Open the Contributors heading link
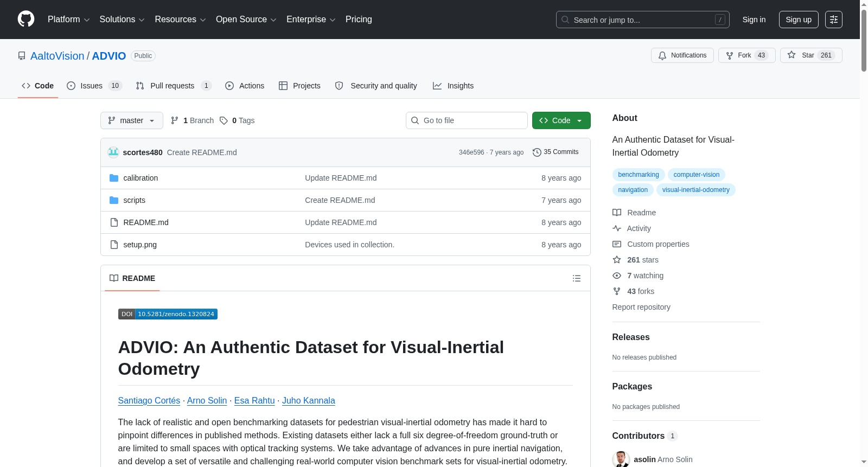Image resolution: width=868 pixels, height=467 pixels. point(644,436)
